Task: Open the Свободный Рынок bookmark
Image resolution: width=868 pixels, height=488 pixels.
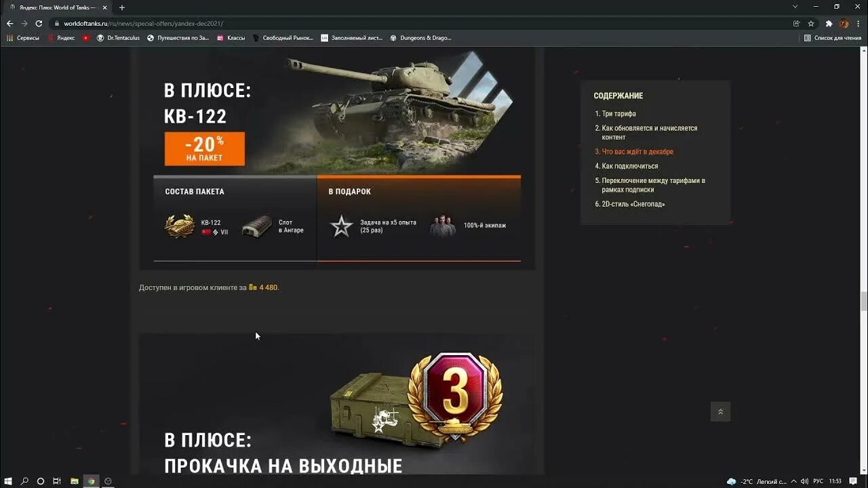Action: [283, 38]
